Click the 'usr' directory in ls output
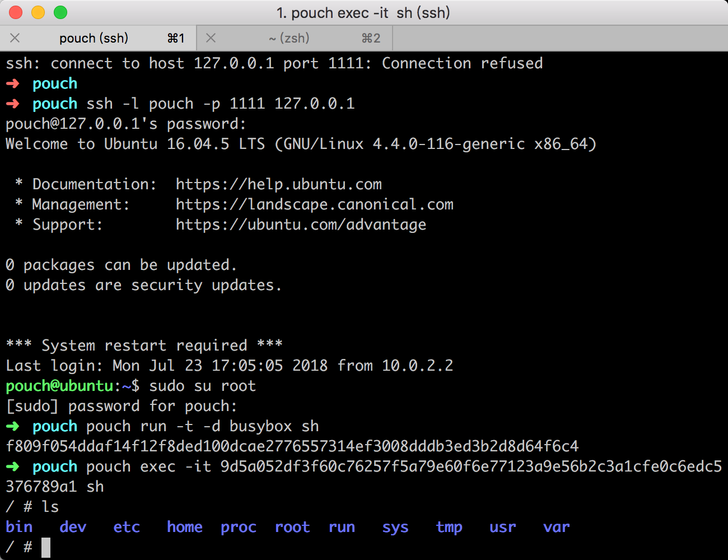The image size is (728, 560). click(x=503, y=527)
